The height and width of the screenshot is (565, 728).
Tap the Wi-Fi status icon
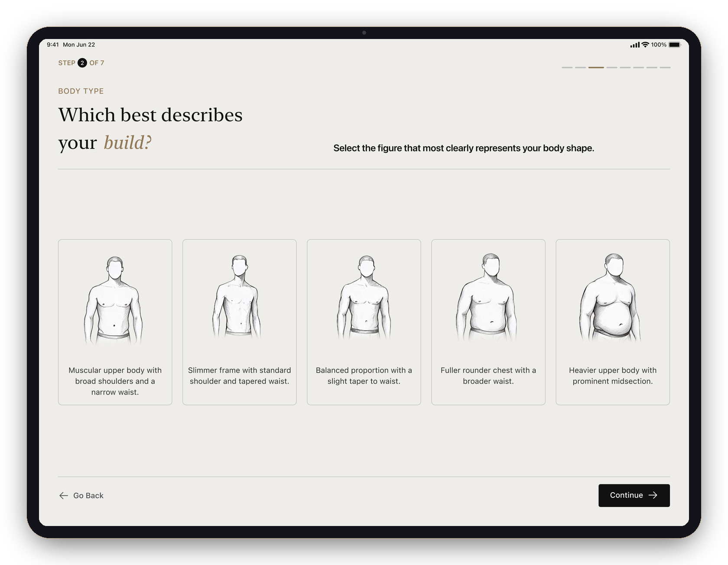[x=645, y=45]
